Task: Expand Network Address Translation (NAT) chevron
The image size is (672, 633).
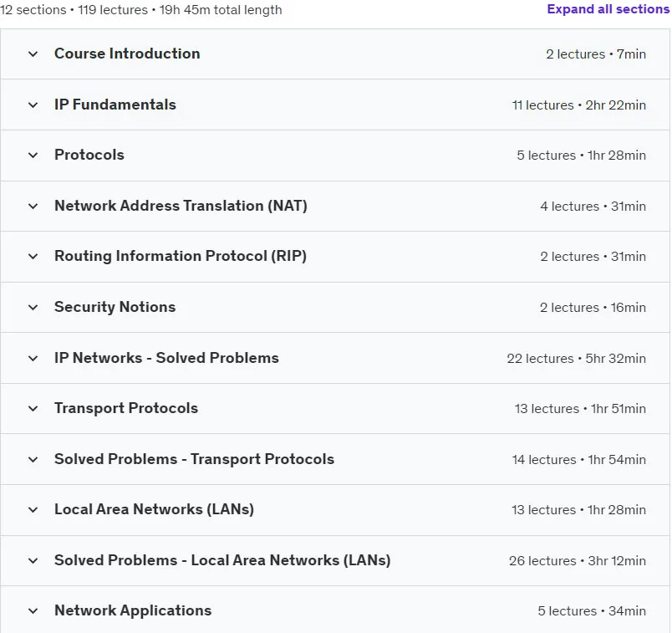Action: [33, 207]
